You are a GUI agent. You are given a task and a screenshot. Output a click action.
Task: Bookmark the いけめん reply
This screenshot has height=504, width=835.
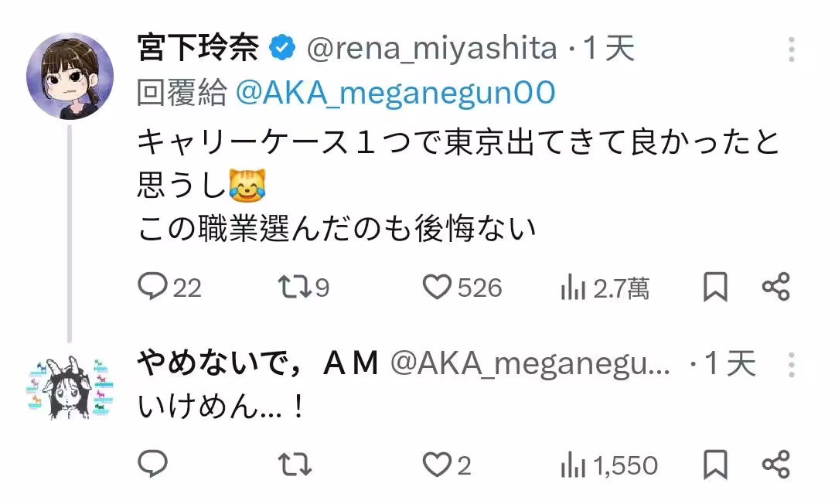click(715, 464)
